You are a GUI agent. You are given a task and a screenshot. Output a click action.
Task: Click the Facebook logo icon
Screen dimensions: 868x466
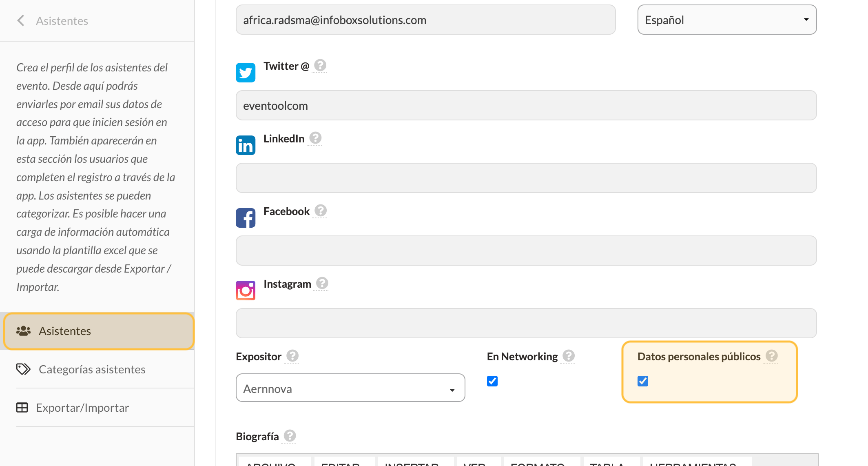(246, 218)
